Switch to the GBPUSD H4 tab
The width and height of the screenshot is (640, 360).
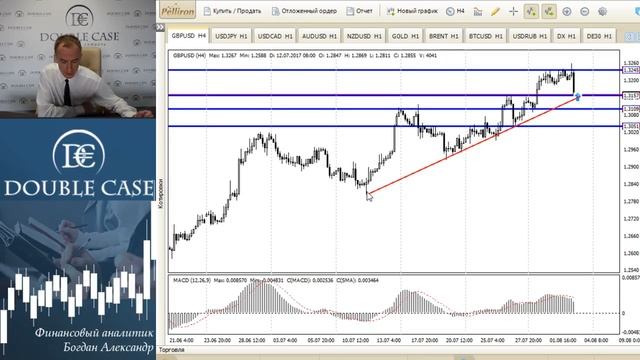[x=189, y=36]
